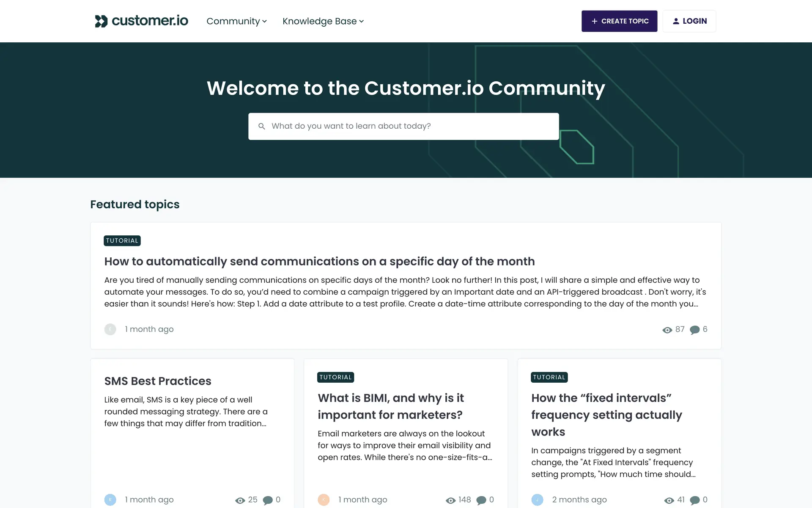The image size is (812, 508).
Task: Click the comments bubble icon on the first featured topic
Action: click(x=694, y=330)
